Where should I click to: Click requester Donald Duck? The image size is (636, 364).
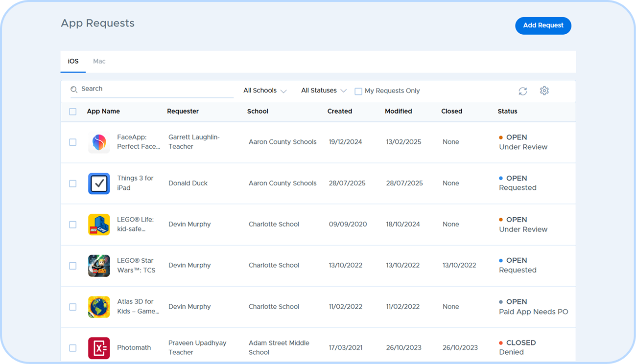(188, 183)
